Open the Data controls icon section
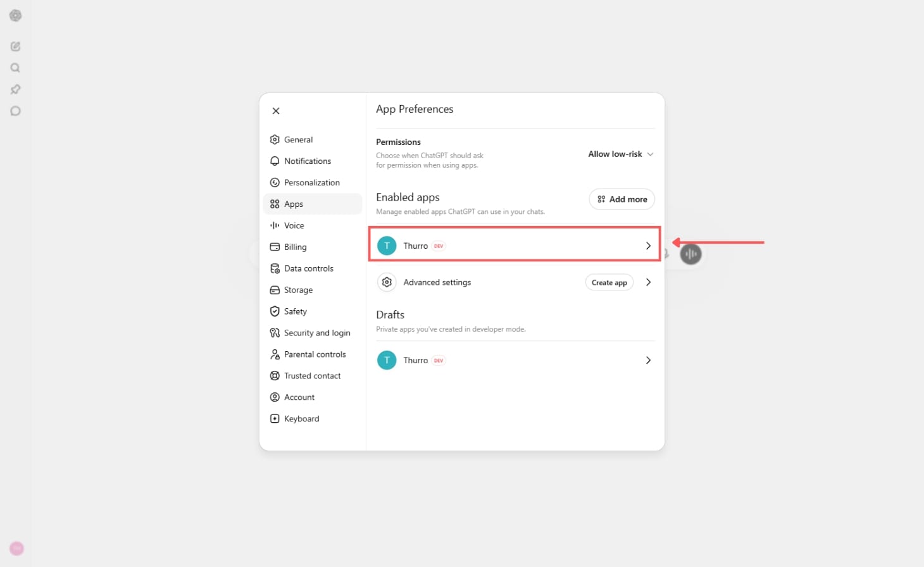Viewport: 924px width, 567px height. click(275, 269)
